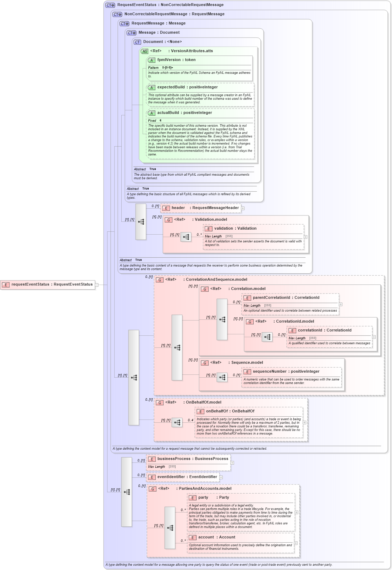Screen dimensions: 392x570
Task: Expand the correlationId : CorrelationId element
Action: tap(374, 337)
